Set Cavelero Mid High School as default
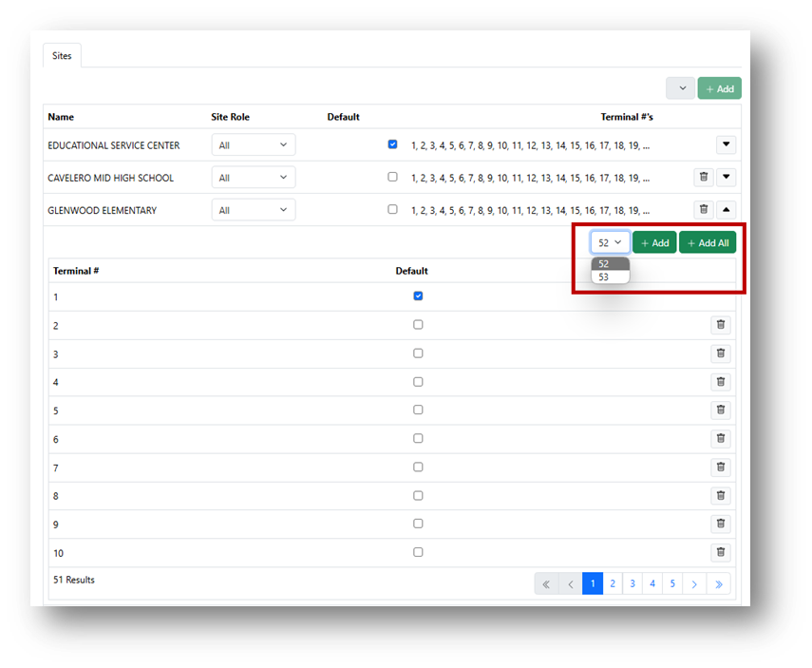This screenshot has width=812, height=668. click(x=392, y=178)
